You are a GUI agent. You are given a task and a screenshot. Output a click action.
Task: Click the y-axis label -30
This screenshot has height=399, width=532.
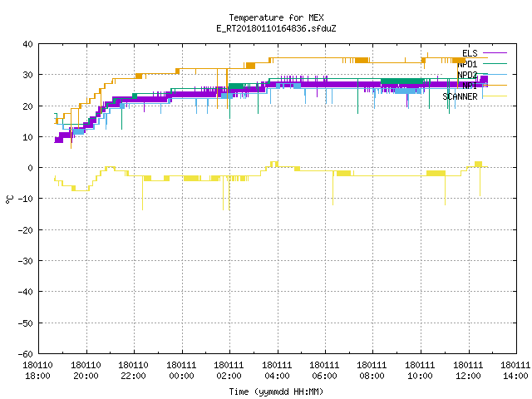[26, 261]
